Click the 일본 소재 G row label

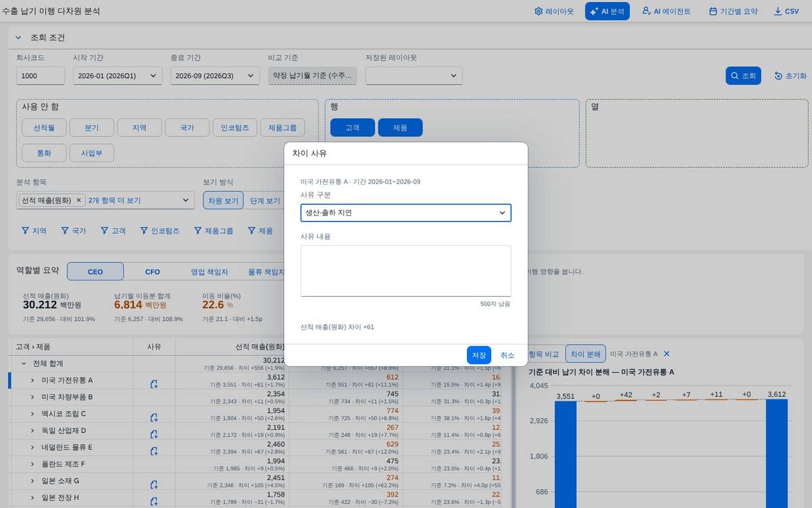click(x=60, y=481)
